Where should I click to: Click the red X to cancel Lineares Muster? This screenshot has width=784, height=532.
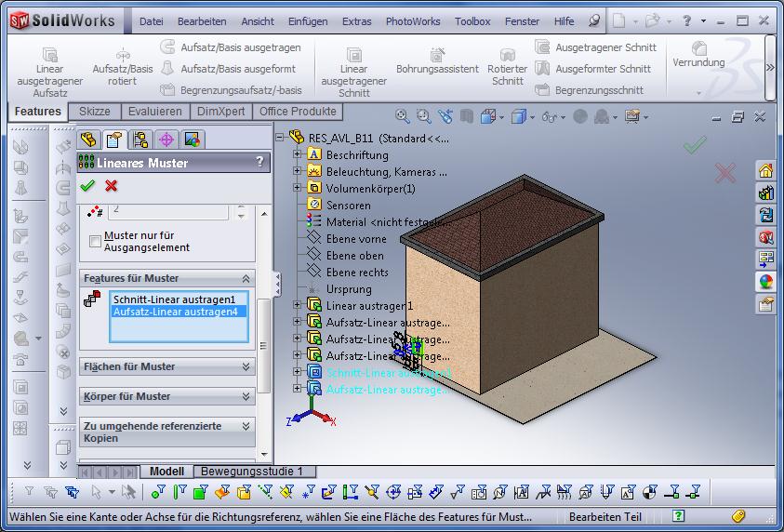pyautogui.click(x=112, y=186)
